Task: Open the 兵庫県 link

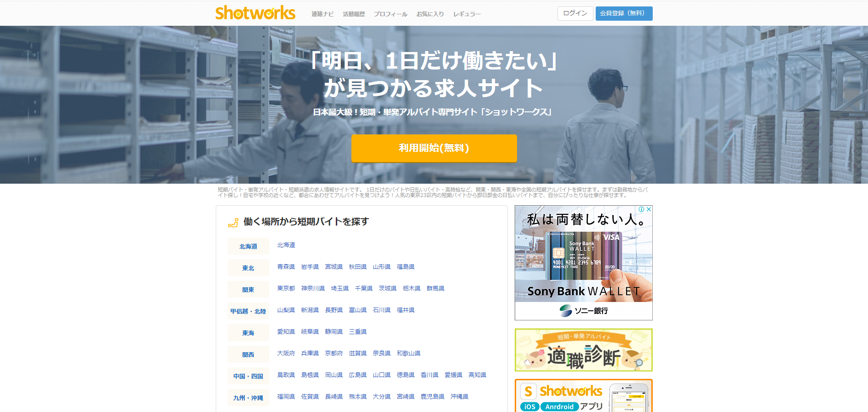Action: [310, 353]
